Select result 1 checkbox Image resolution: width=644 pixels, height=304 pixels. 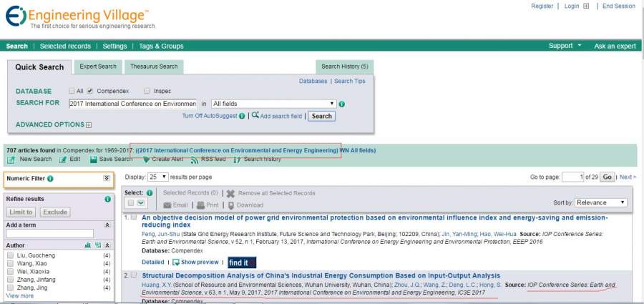[x=134, y=217]
